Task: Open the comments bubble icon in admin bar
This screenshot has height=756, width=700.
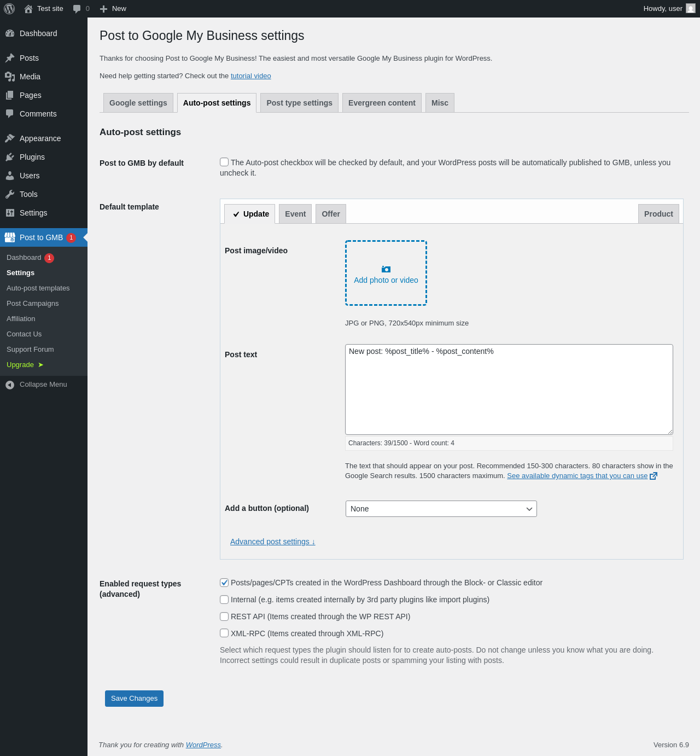Action: tap(77, 9)
